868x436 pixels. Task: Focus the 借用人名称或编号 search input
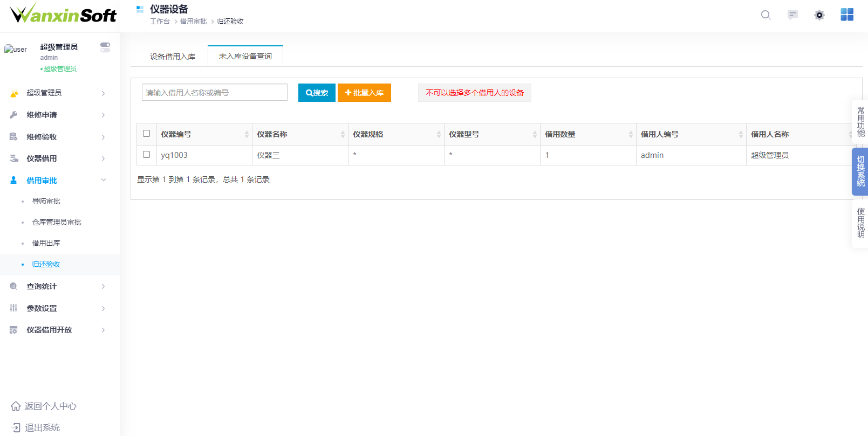[x=214, y=92]
